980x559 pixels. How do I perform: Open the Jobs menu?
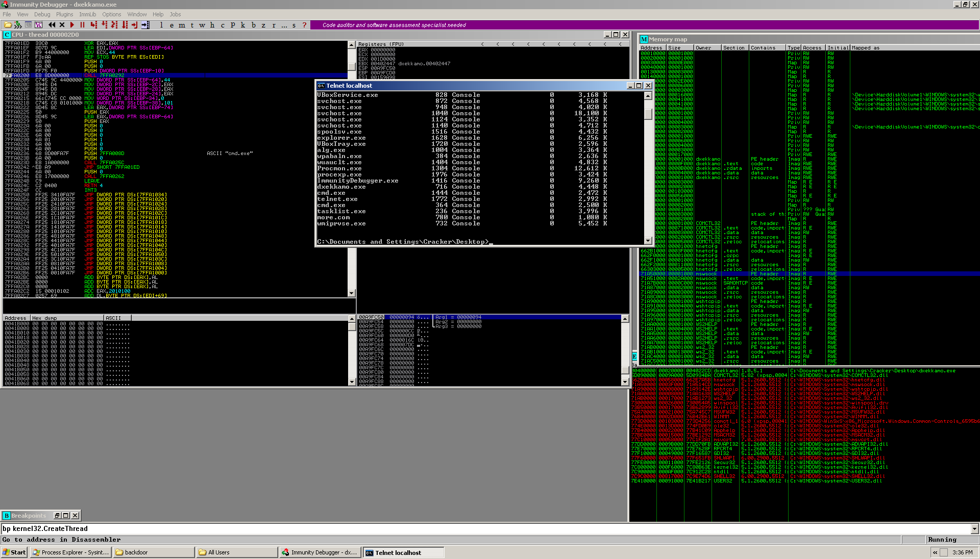pyautogui.click(x=175, y=14)
